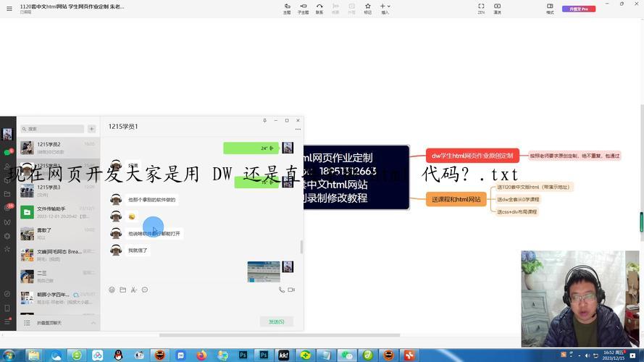The height and width of the screenshot is (362, 644).
Task: Open chat info three-dots menu
Action: click(x=298, y=129)
